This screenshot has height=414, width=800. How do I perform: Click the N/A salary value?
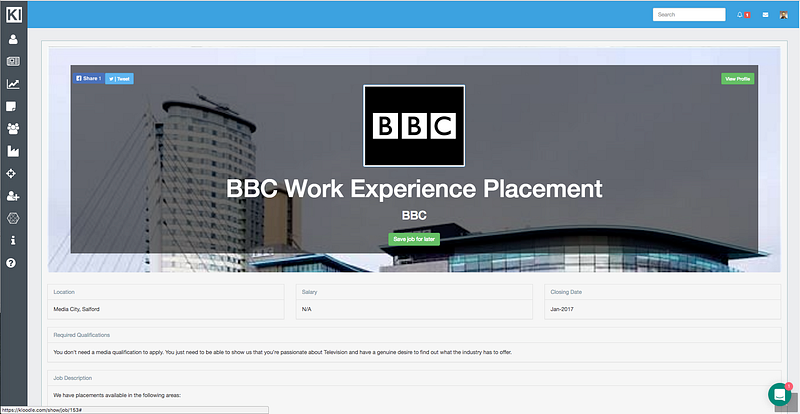tap(307, 309)
